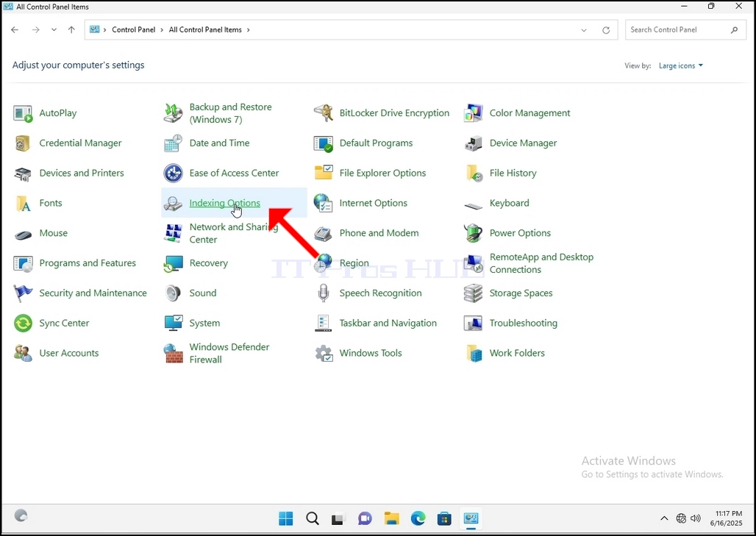Expand the address bar history dropdown

tap(584, 30)
